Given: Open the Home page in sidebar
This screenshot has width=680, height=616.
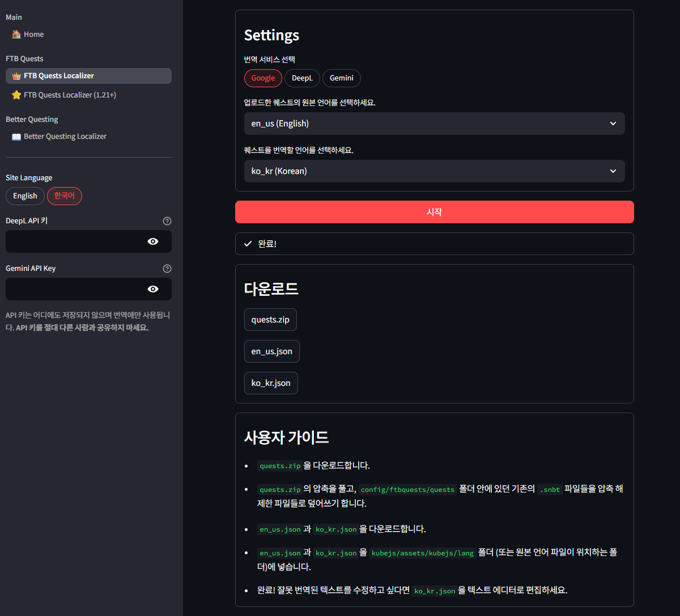Looking at the screenshot, I should pyautogui.click(x=88, y=35).
